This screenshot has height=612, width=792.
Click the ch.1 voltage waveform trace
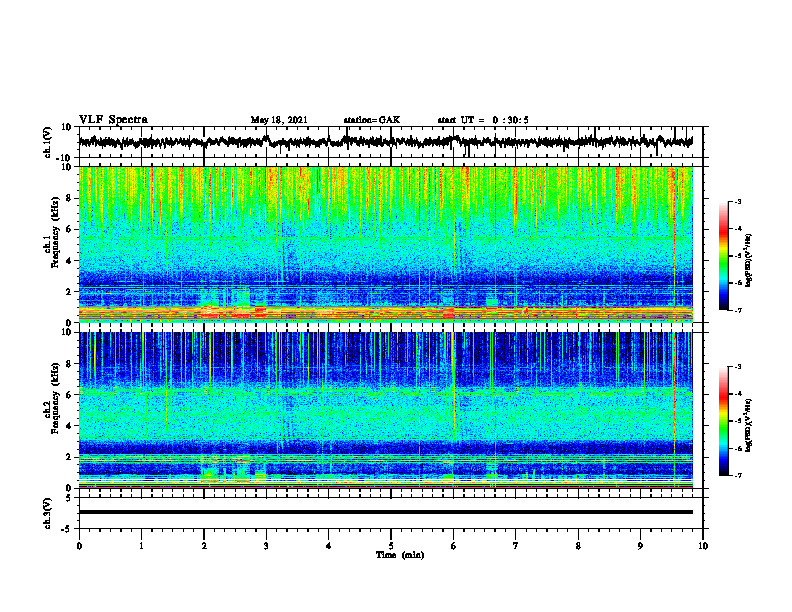tap(386, 142)
